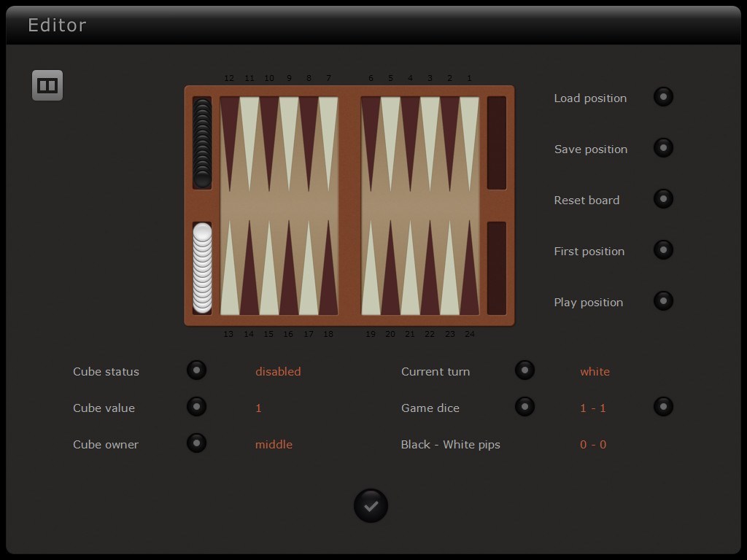Viewport: 747px width, 560px height.
Task: Click the 'white' current turn label
Action: point(595,371)
